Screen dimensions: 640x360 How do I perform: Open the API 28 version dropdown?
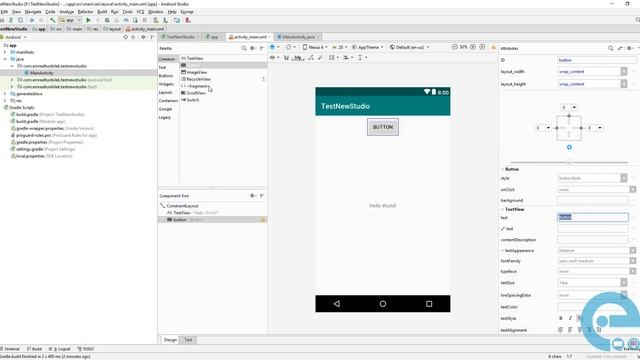point(340,47)
